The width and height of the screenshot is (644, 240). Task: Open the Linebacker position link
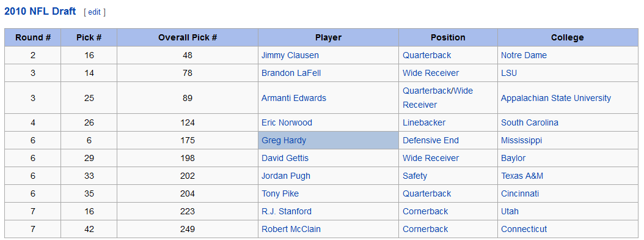(424, 122)
